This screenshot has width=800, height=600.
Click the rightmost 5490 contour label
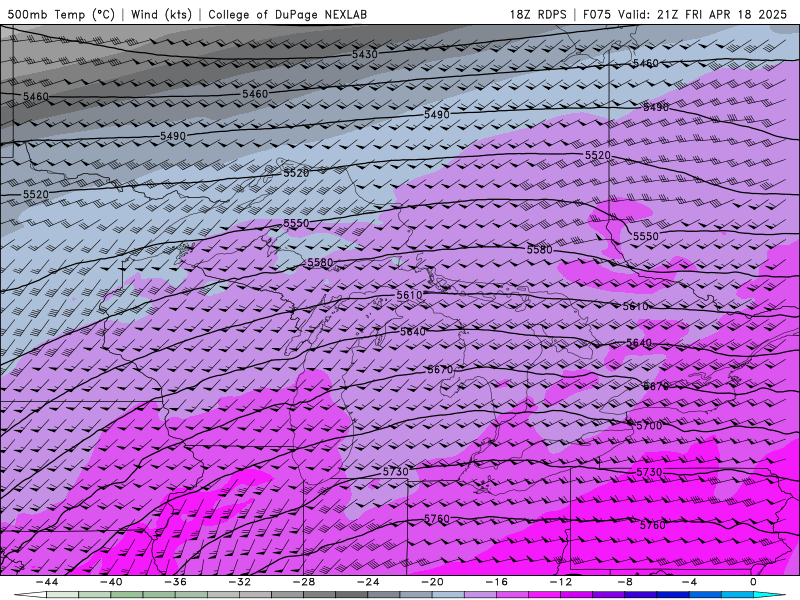pyautogui.click(x=656, y=107)
